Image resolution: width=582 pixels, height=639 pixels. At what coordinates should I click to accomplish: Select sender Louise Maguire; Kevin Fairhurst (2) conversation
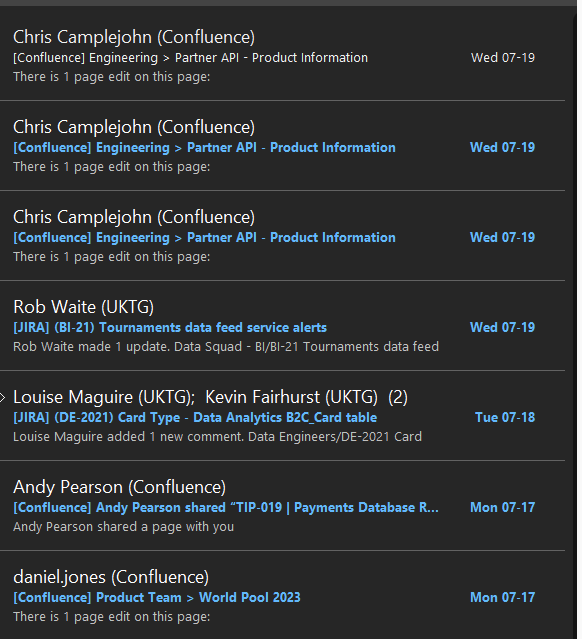click(210, 397)
